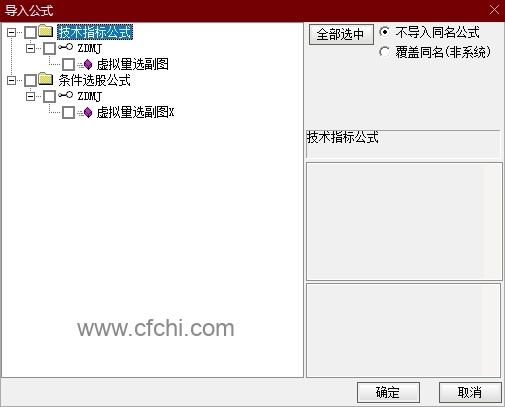Click the 全部选中 button
Screen dimensions: 505x407
point(341,34)
